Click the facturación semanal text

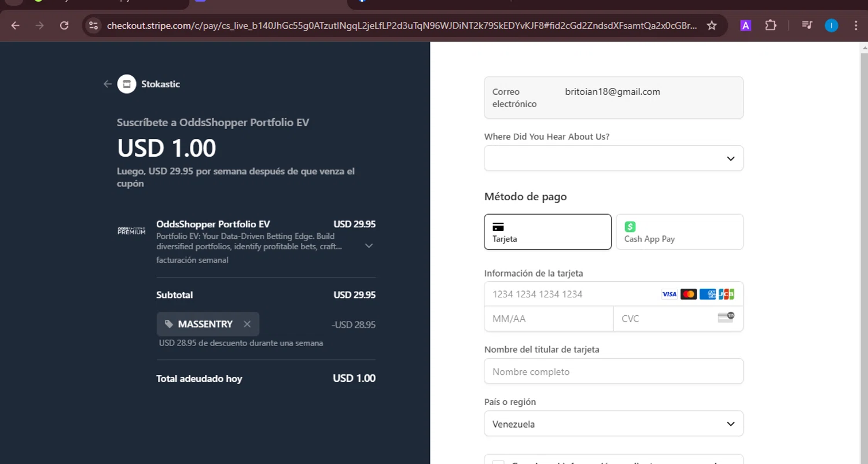click(192, 260)
